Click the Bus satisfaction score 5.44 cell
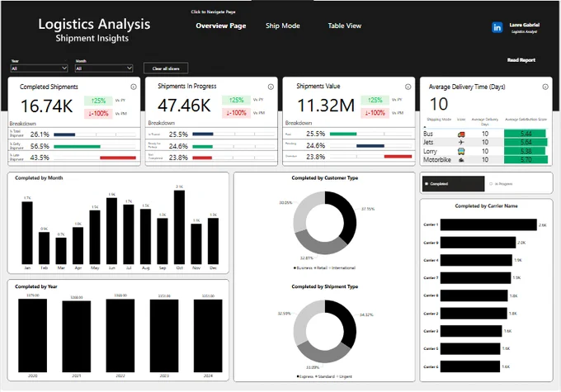This screenshot has width=561, height=392. coord(525,134)
